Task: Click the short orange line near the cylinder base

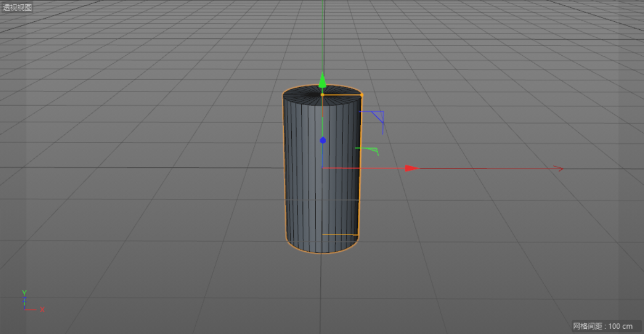Action: click(340, 235)
